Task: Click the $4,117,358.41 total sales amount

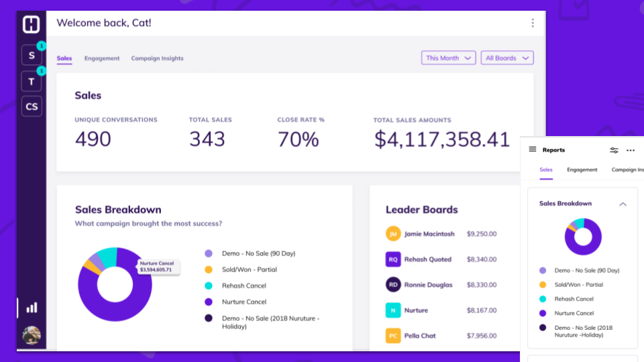Action: coord(442,139)
